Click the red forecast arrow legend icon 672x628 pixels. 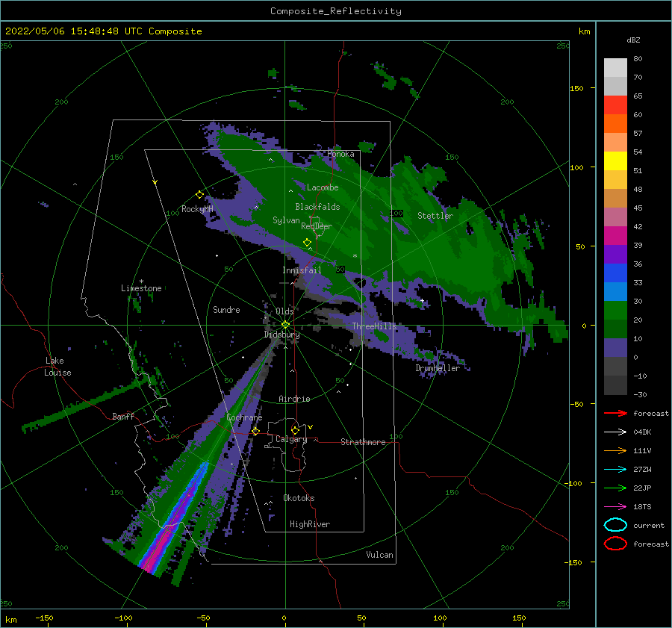point(615,413)
